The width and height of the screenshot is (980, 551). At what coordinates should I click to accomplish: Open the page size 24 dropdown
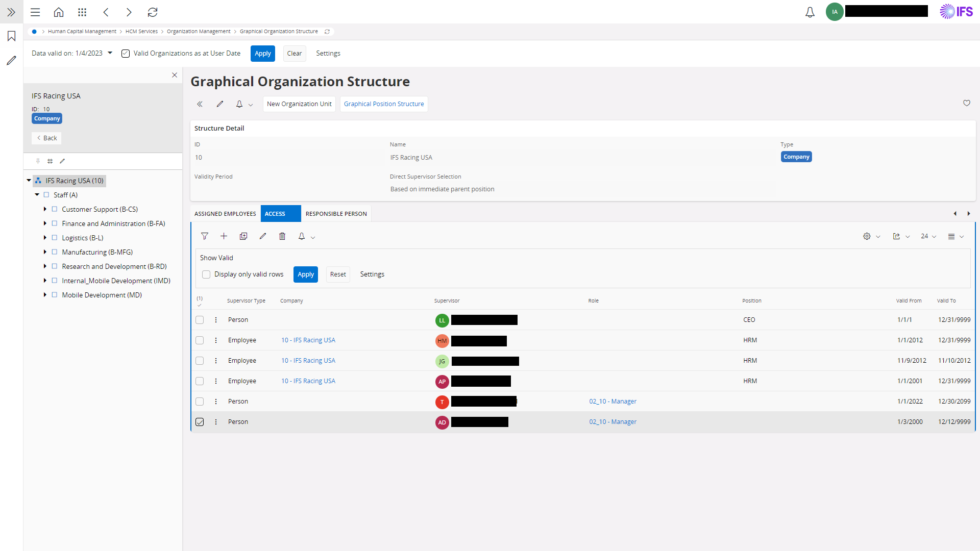point(928,236)
